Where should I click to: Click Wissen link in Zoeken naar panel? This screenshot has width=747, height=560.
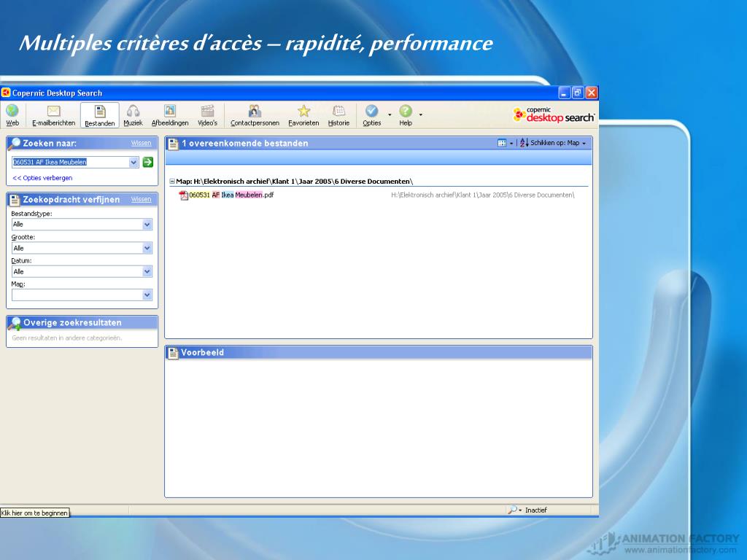(x=141, y=143)
